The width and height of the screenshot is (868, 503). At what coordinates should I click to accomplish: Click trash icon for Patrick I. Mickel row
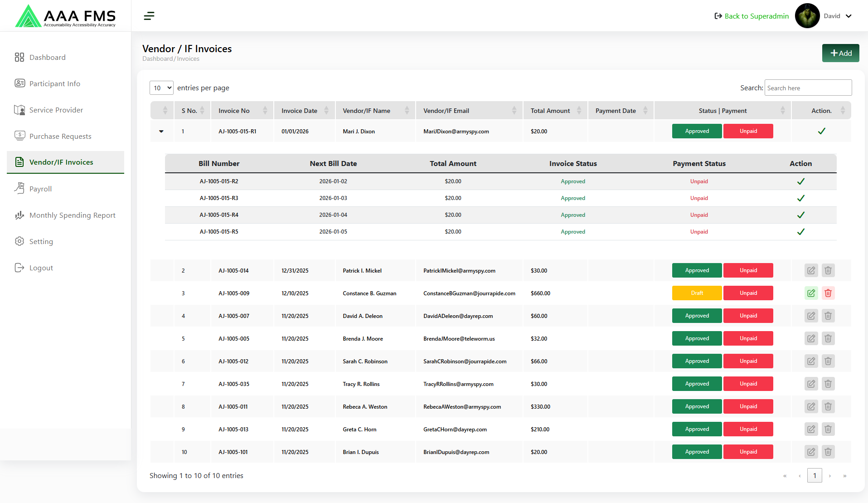[828, 271]
